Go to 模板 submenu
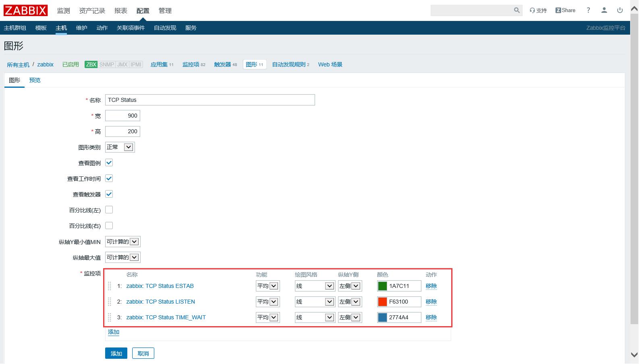The image size is (639, 364). pyautogui.click(x=41, y=28)
